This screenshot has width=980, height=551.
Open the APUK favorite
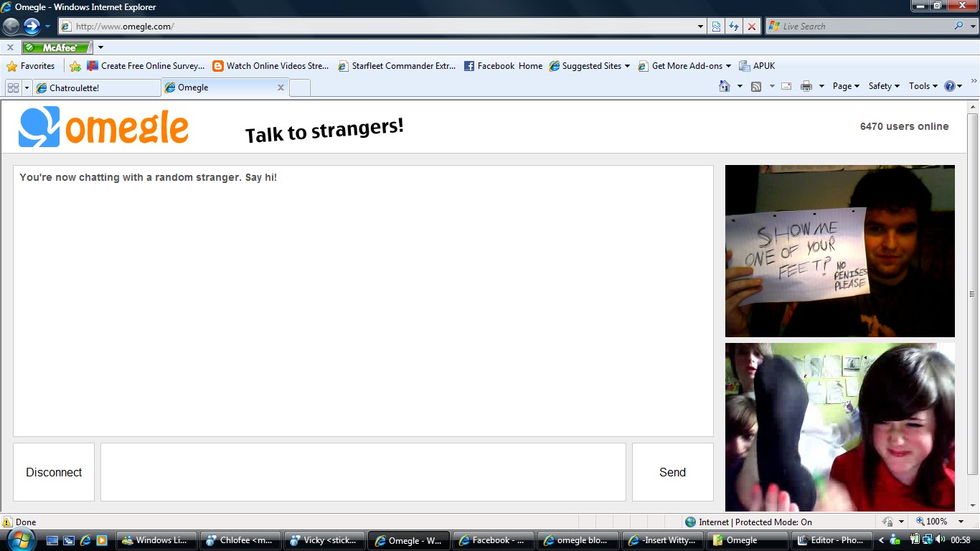[x=757, y=66]
